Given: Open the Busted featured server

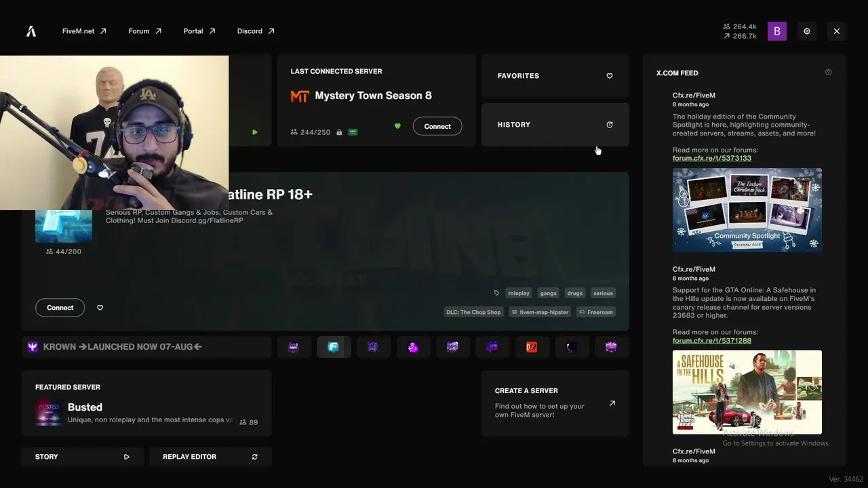Looking at the screenshot, I should tap(146, 403).
